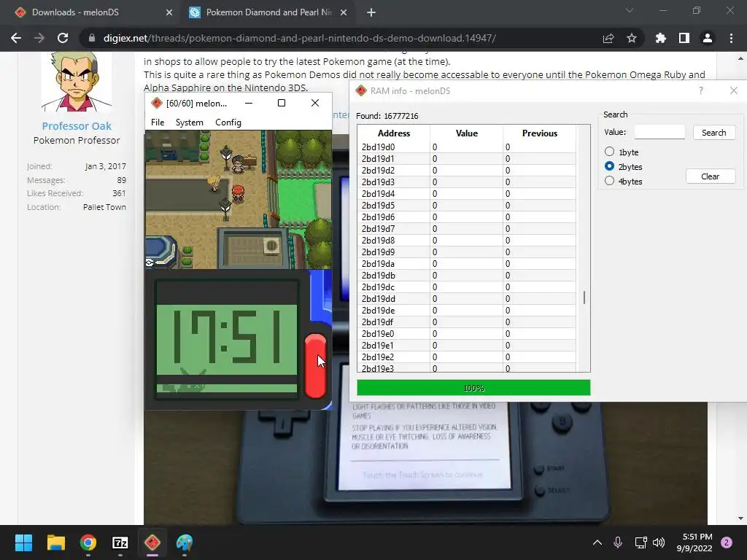Click the Previous column header
Image resolution: width=747 pixels, height=560 pixels.
click(x=539, y=133)
